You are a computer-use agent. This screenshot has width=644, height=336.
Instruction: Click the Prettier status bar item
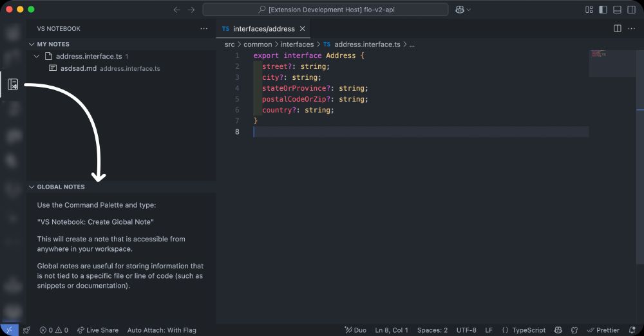click(x=603, y=330)
